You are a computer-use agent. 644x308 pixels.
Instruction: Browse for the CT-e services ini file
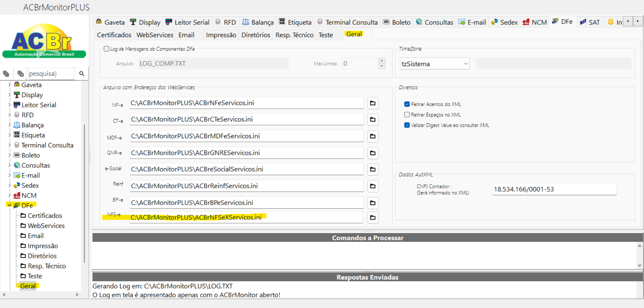(373, 119)
